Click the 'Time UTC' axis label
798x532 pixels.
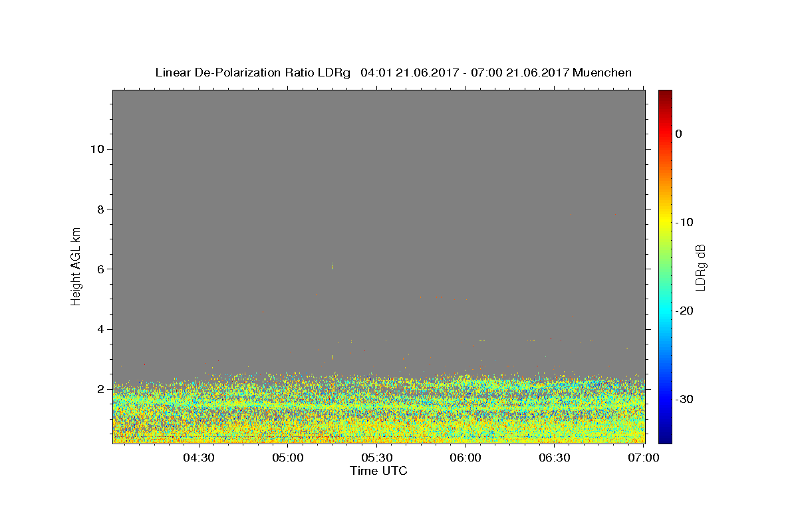(x=378, y=471)
